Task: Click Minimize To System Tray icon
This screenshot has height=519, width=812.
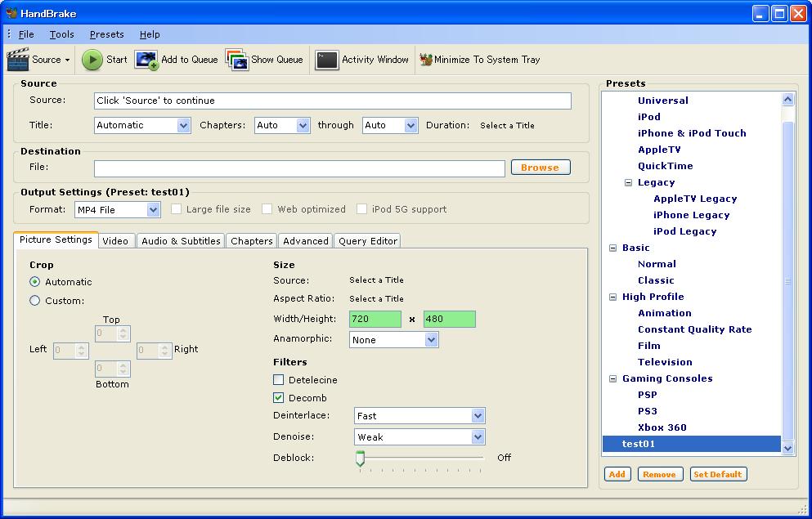Action: coord(426,60)
